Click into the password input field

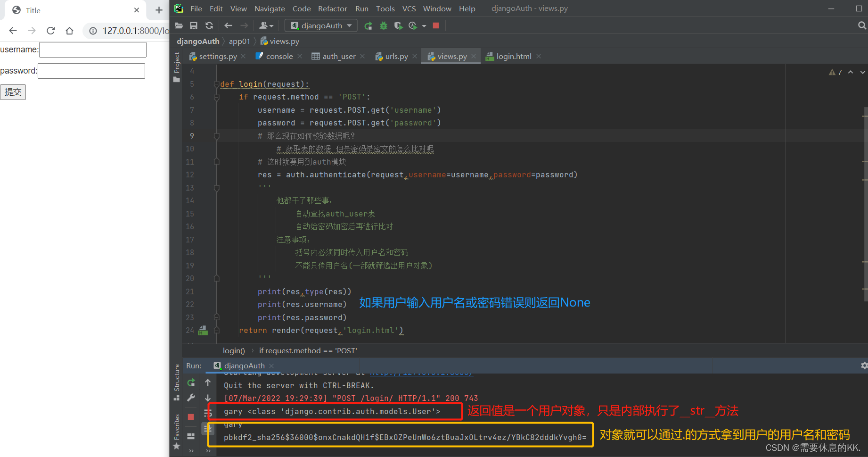91,71
